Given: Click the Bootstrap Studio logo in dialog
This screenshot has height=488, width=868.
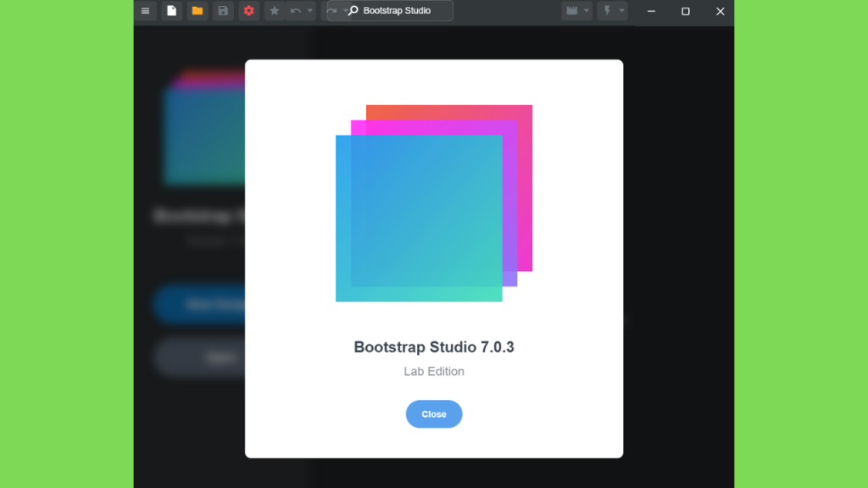Looking at the screenshot, I should [x=434, y=203].
